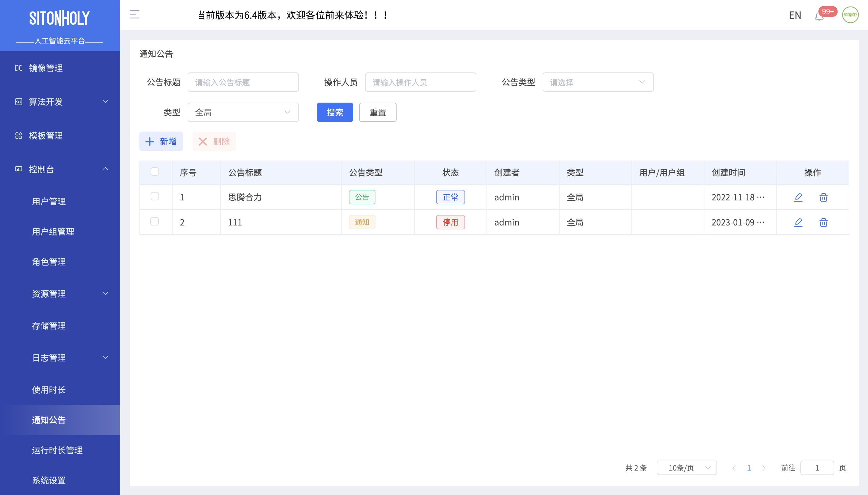Image resolution: width=868 pixels, height=495 pixels.
Task: Click the 算法开发 sidebar icon
Action: [x=19, y=102]
